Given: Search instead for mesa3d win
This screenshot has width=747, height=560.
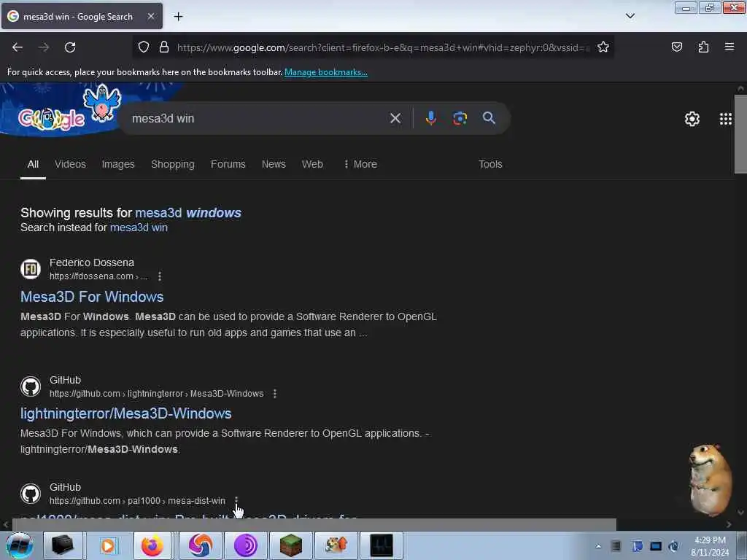Looking at the screenshot, I should pos(139,227).
